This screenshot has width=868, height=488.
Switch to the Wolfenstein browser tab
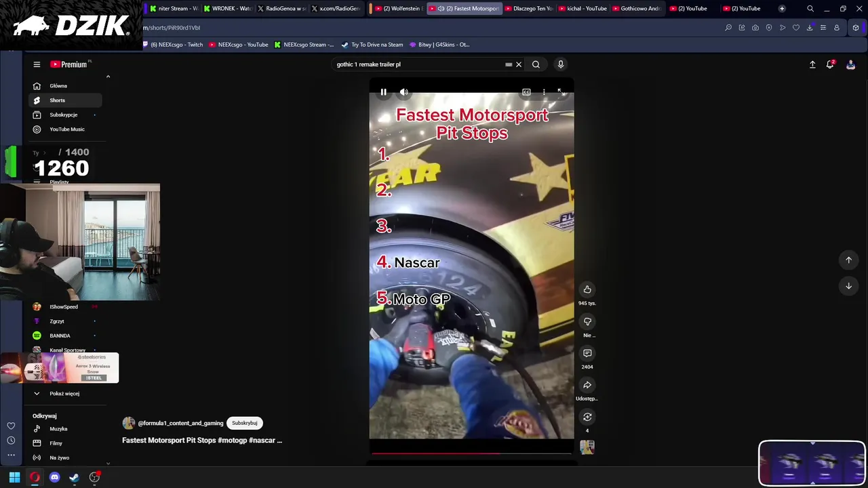click(399, 9)
